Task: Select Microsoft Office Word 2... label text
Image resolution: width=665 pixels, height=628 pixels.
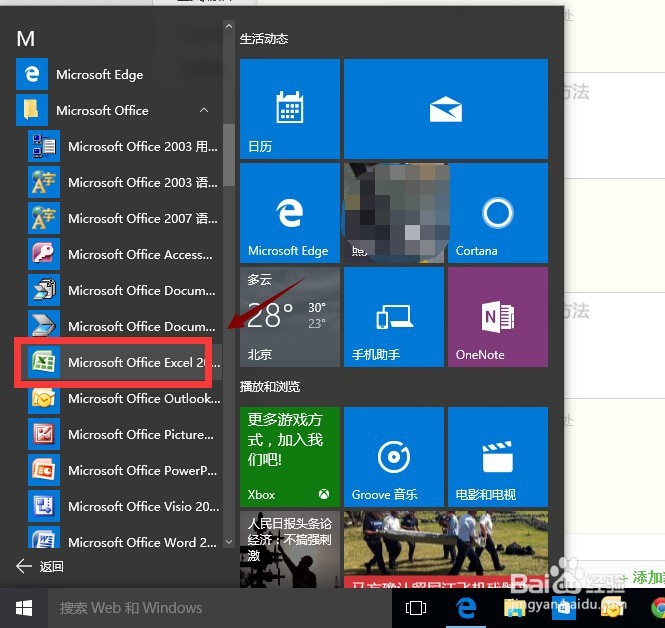Action: [142, 542]
